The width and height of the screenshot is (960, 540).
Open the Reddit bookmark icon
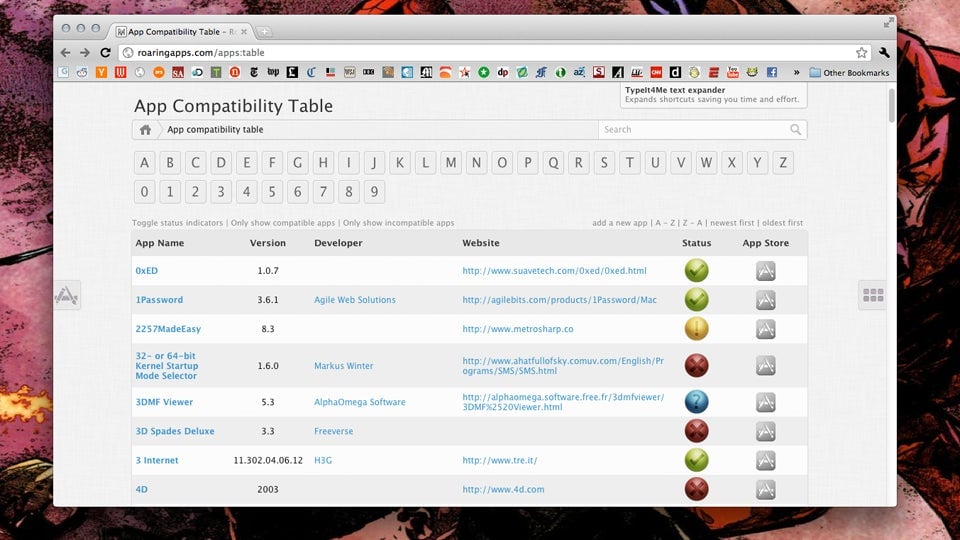tap(82, 72)
